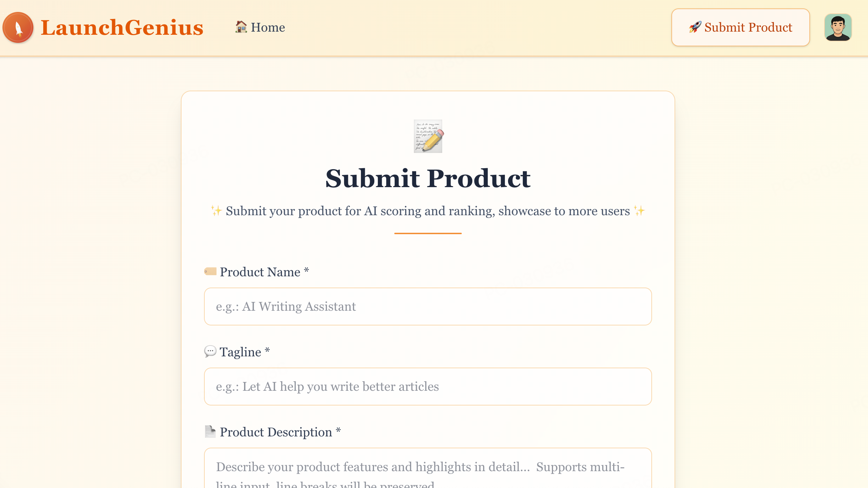The height and width of the screenshot is (488, 868).
Task: Click the left sparkle icon in subtitle
Action: click(216, 211)
